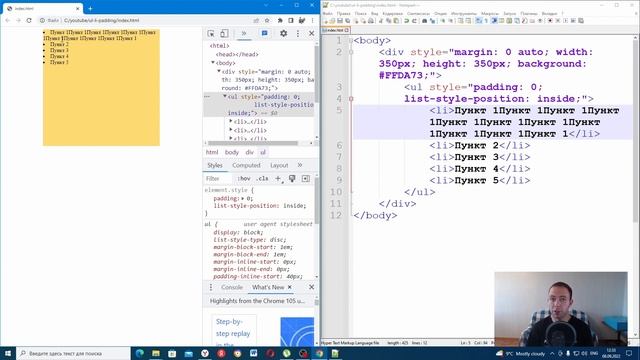Viewport: 640px width, 360px height.
Task: Open the Кодировки menu in Notepad++
Action: click(393, 13)
